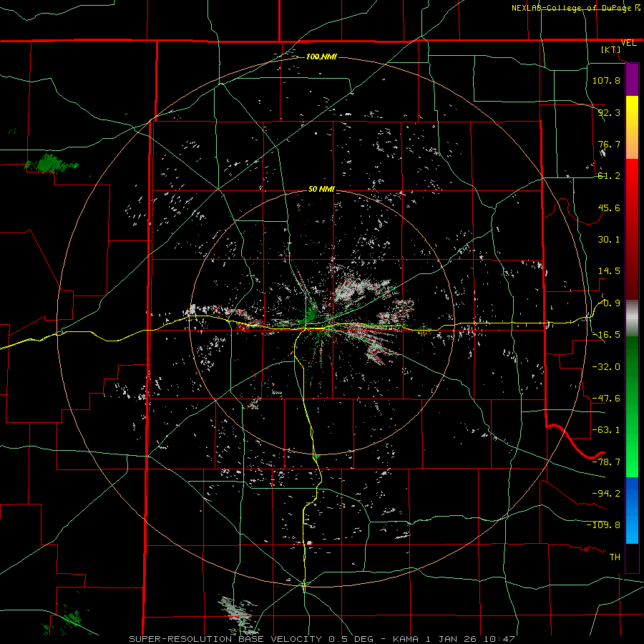
Task: Click the Super-Resolution Base Velocity caption
Action: click(321, 639)
